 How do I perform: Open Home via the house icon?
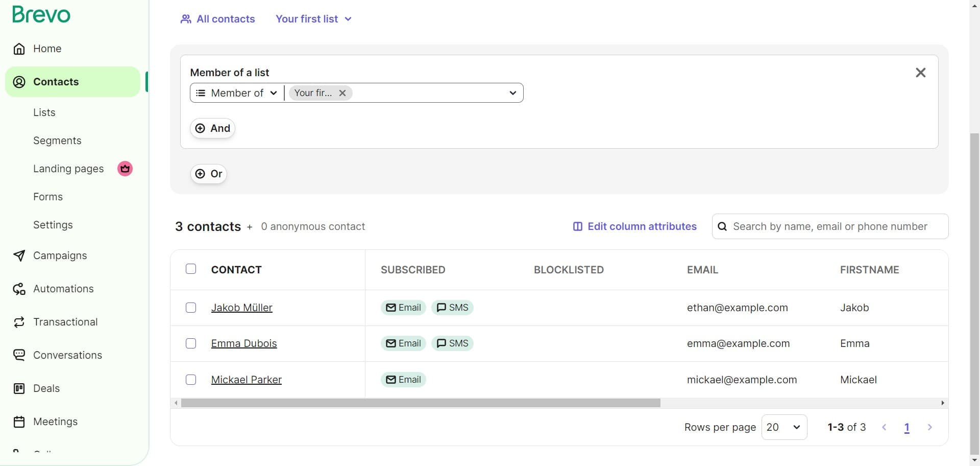point(19,49)
